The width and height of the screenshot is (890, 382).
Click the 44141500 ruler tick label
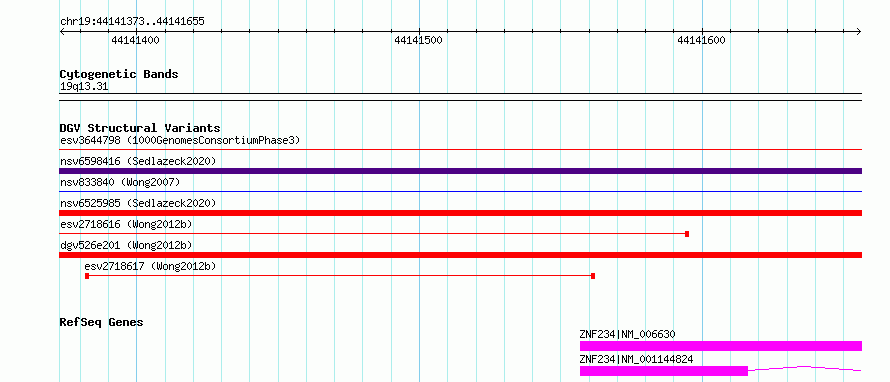click(x=418, y=40)
